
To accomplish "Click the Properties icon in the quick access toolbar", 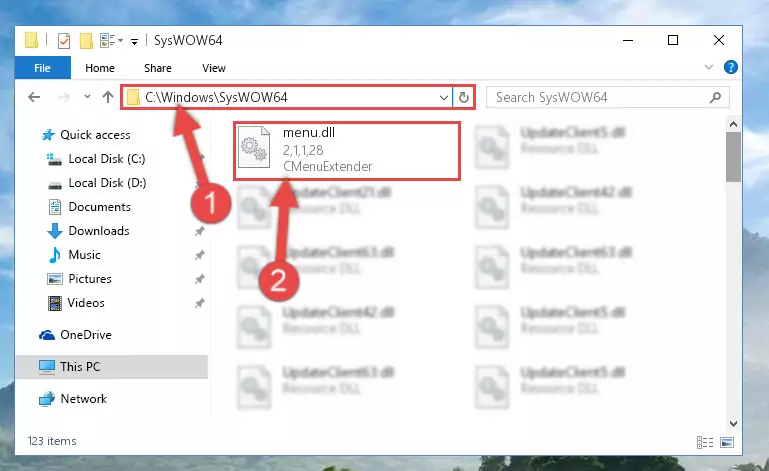I will point(64,41).
